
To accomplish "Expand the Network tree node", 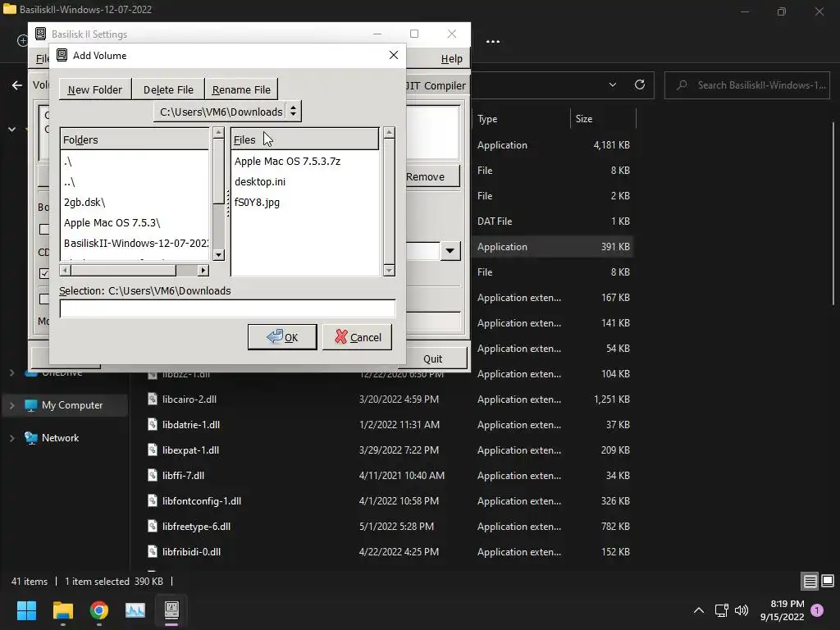I will coord(11,438).
